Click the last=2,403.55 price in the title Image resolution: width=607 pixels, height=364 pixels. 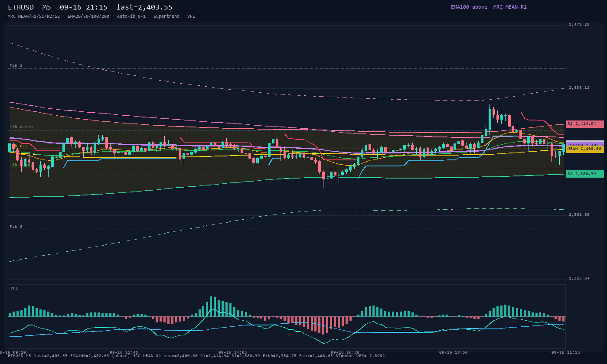pos(144,7)
